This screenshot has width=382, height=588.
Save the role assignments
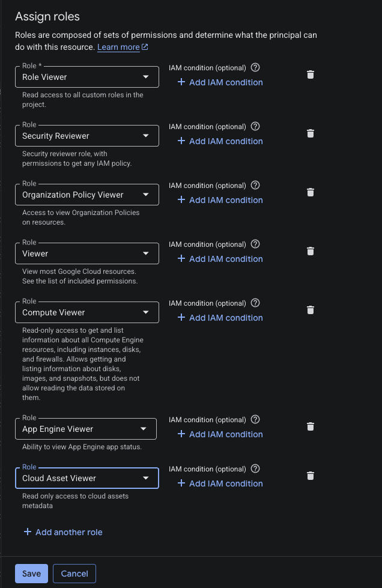pyautogui.click(x=31, y=574)
